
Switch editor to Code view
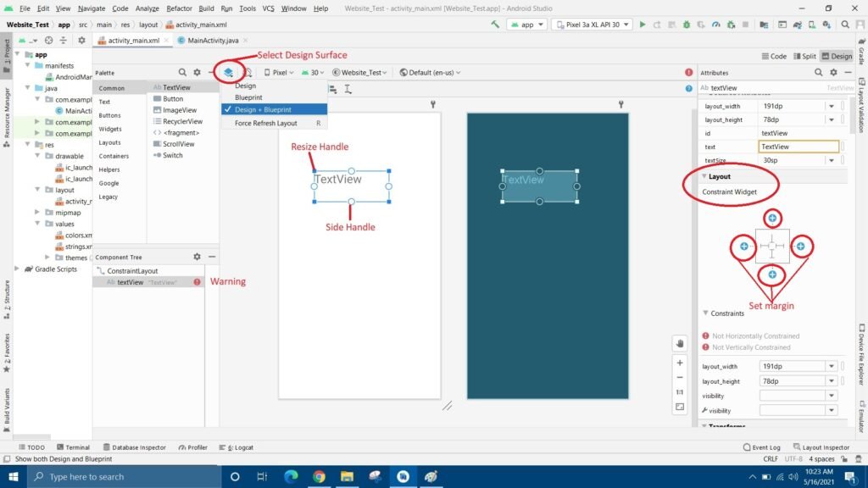774,56
